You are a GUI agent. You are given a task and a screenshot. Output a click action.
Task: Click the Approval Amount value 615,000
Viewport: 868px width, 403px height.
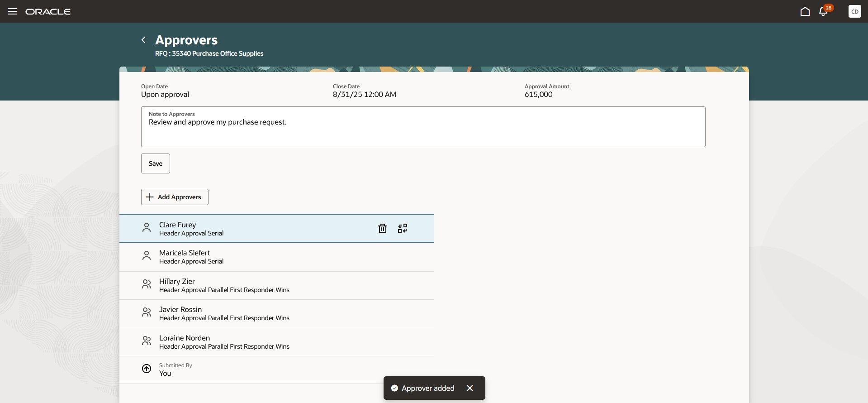[539, 95]
